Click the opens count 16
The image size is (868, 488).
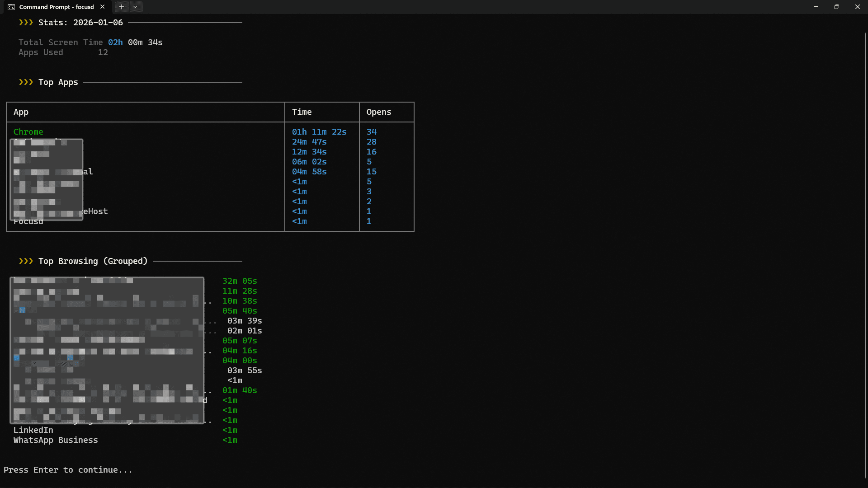(x=372, y=152)
